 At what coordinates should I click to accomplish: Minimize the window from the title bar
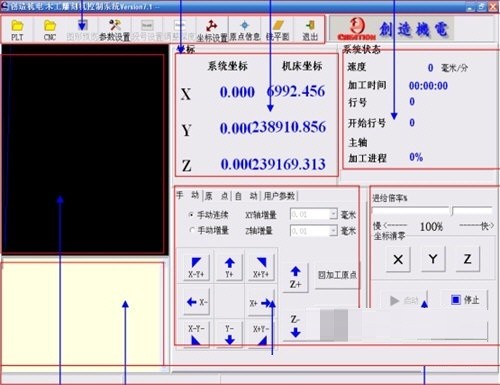pos(470,7)
